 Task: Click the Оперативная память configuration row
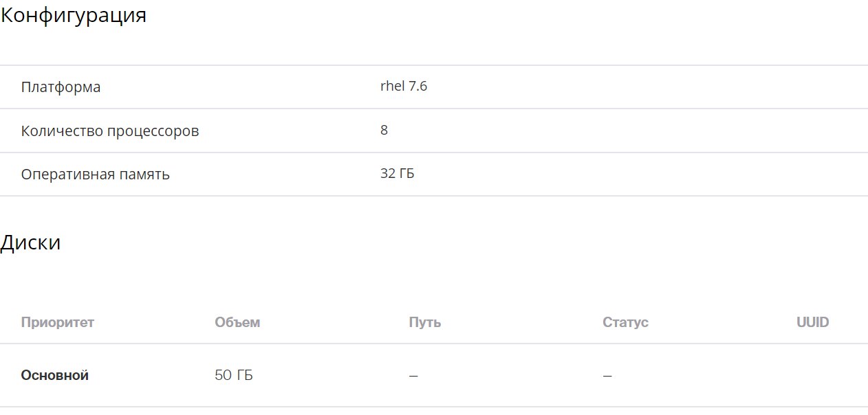(x=434, y=174)
